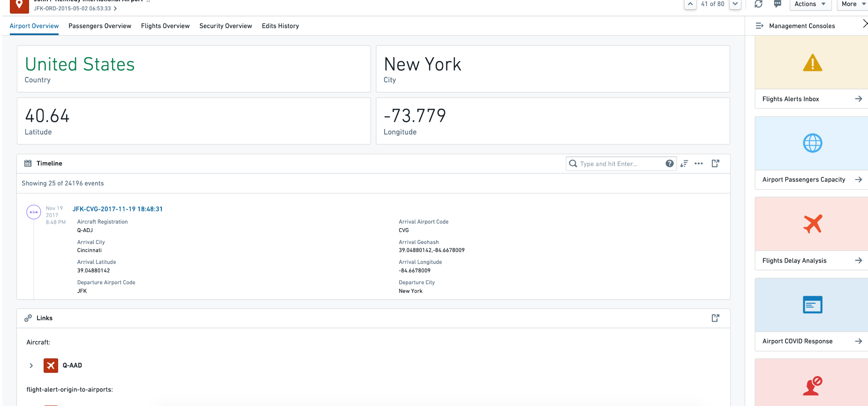
Task: Open the Actions dropdown
Action: [810, 4]
